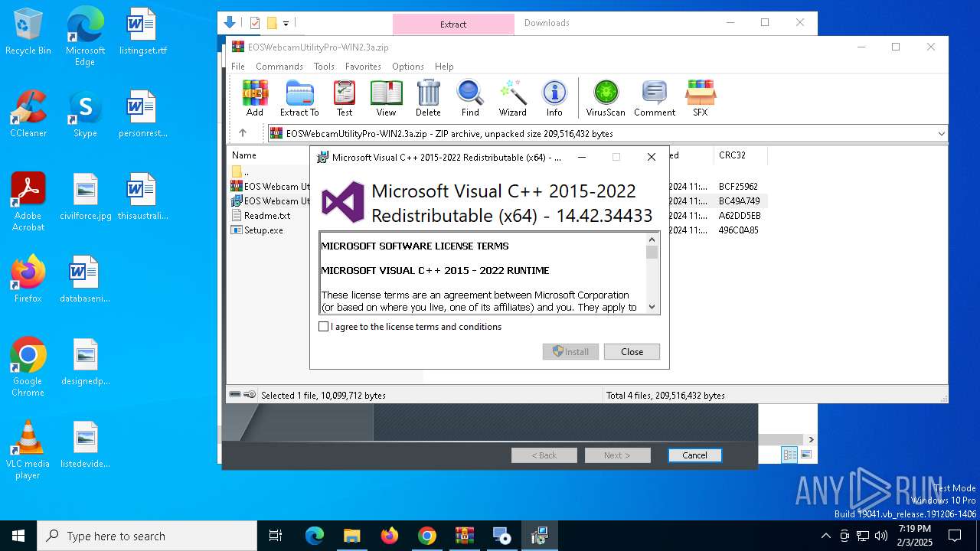This screenshot has height=551, width=980.
Task: Open File Explorer from taskbar
Action: [x=351, y=536]
